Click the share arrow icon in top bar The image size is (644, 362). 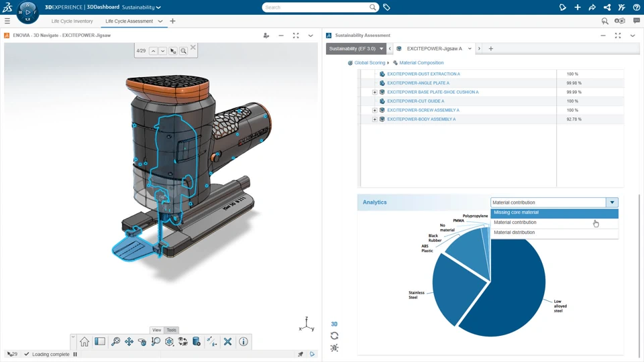click(592, 7)
